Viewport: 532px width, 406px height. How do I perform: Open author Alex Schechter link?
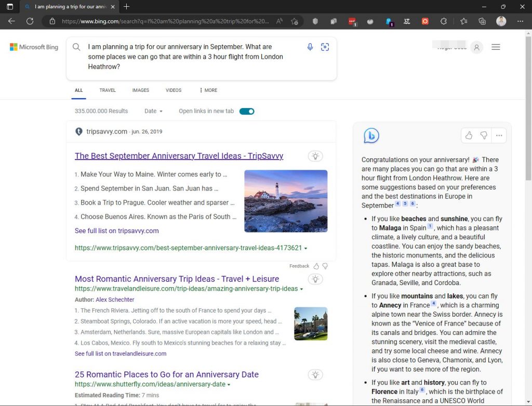[115, 300]
